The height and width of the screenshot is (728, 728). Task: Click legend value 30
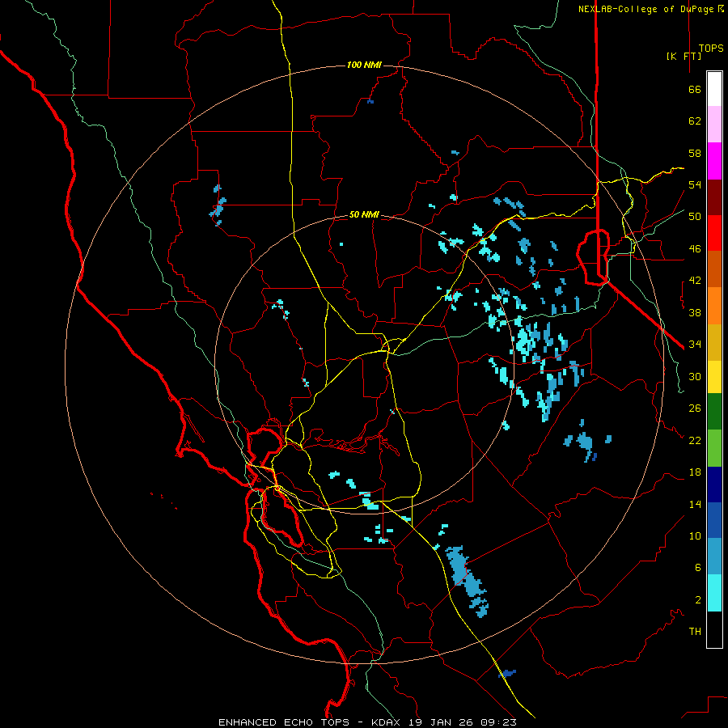pos(695,376)
